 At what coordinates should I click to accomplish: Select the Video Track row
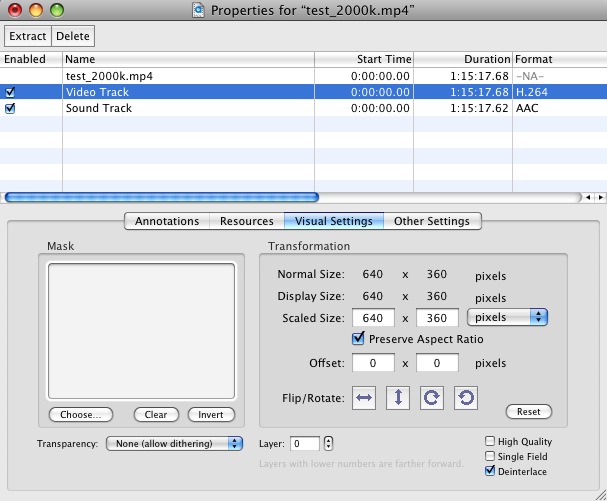pos(304,92)
